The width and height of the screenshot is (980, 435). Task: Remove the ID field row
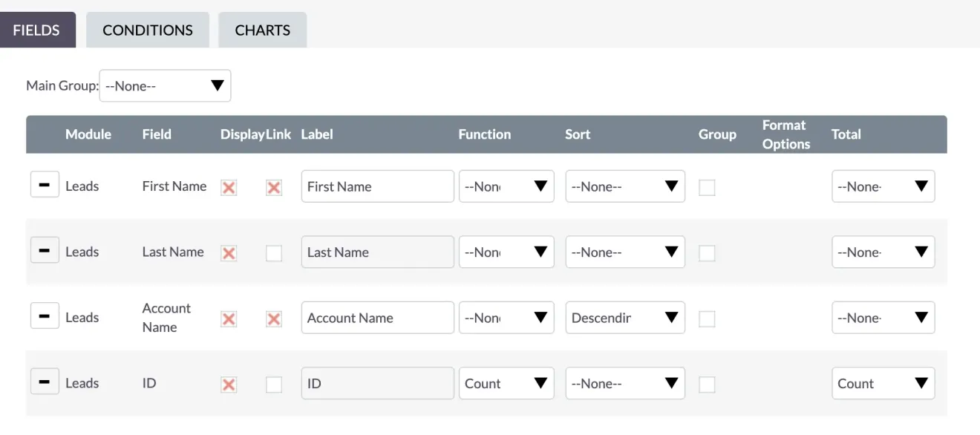[x=45, y=381]
